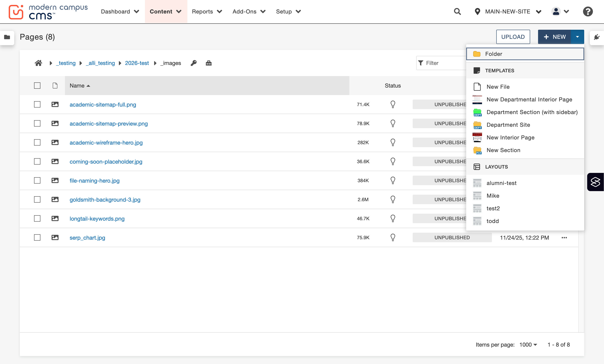604x364 pixels.
Task: Check the box for coming-soon-placeholder.jpg
Action: (x=37, y=162)
